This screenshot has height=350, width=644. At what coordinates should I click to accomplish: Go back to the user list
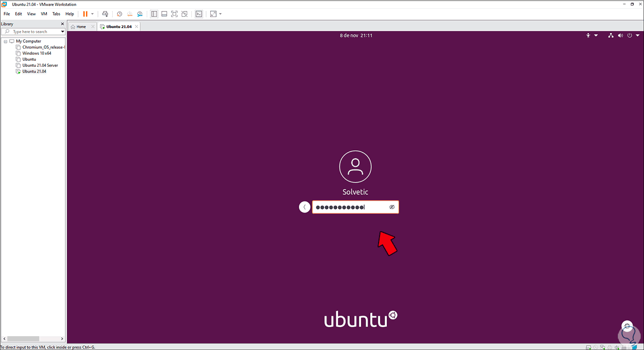[305, 207]
